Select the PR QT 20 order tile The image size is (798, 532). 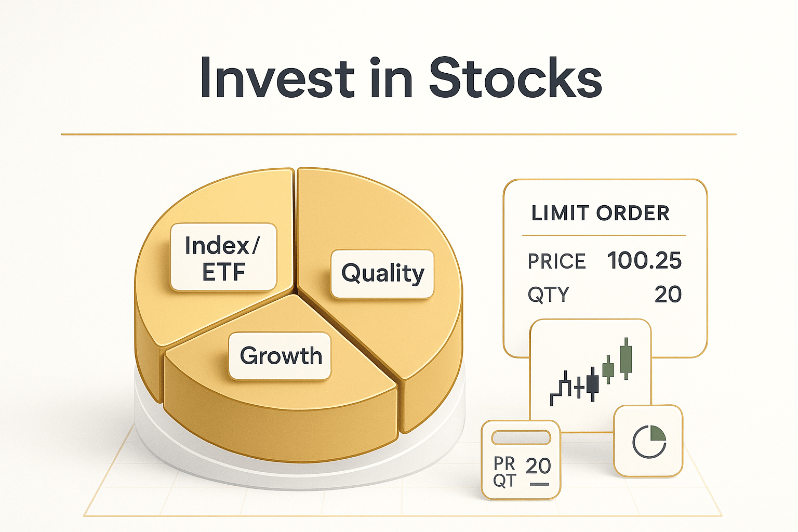tap(521, 460)
